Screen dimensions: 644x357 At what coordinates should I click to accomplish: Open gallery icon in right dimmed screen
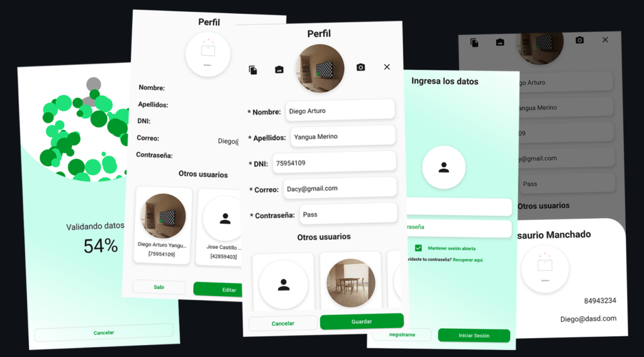click(x=500, y=42)
